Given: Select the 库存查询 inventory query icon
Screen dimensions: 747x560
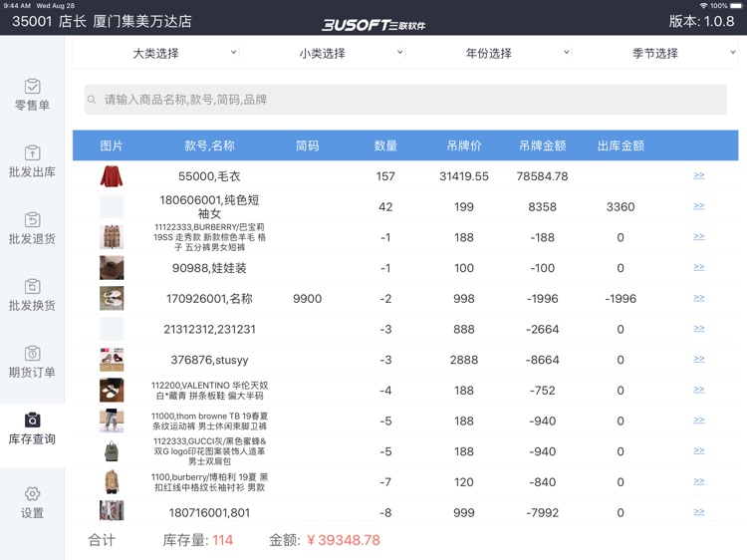Looking at the screenshot, I should pos(32,420).
